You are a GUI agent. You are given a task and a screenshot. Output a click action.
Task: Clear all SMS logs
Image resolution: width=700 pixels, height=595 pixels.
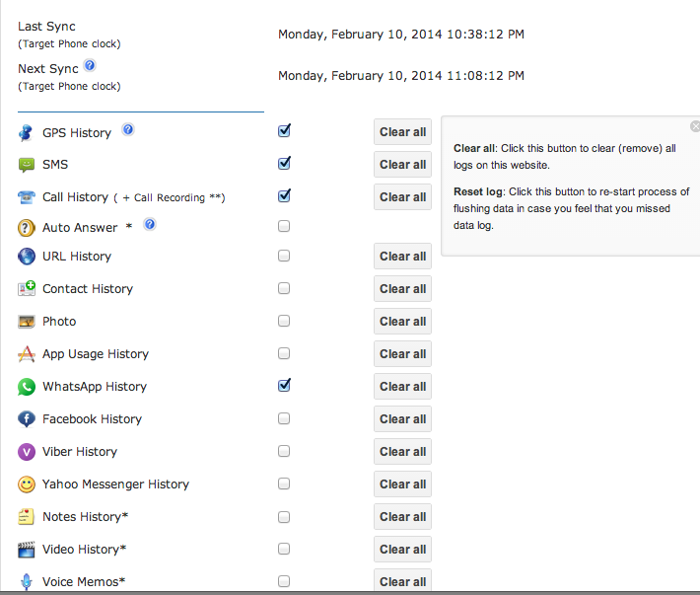402,165
